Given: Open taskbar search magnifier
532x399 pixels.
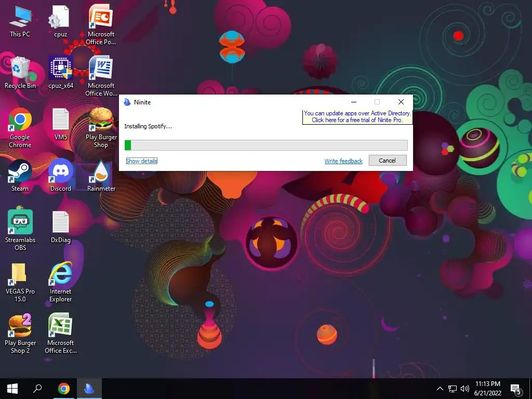Looking at the screenshot, I should (37, 389).
